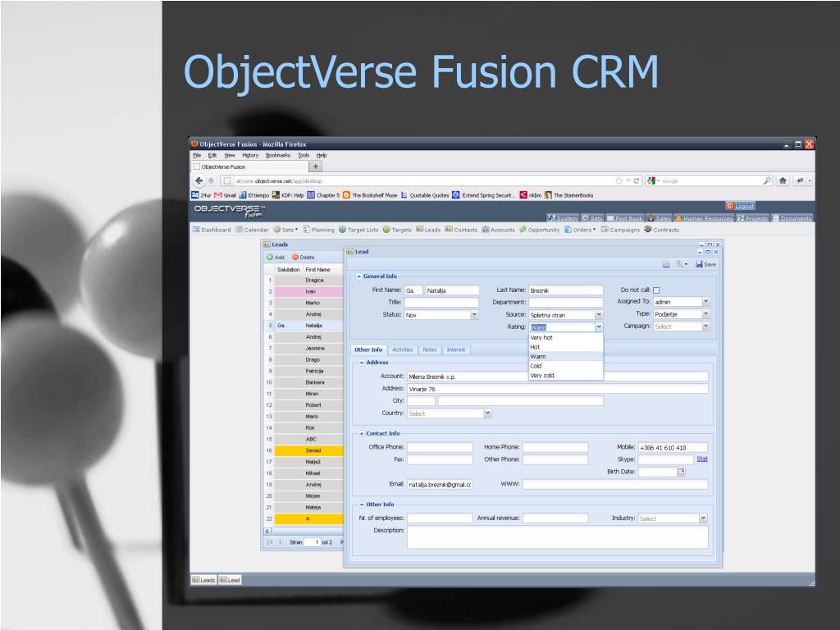Open the Country dropdown
The height and width of the screenshot is (630, 840).
(x=487, y=413)
